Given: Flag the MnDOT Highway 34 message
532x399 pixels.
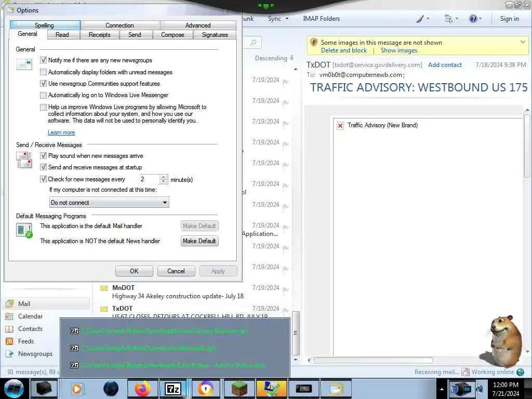Looking at the screenshot, I should (x=286, y=289).
